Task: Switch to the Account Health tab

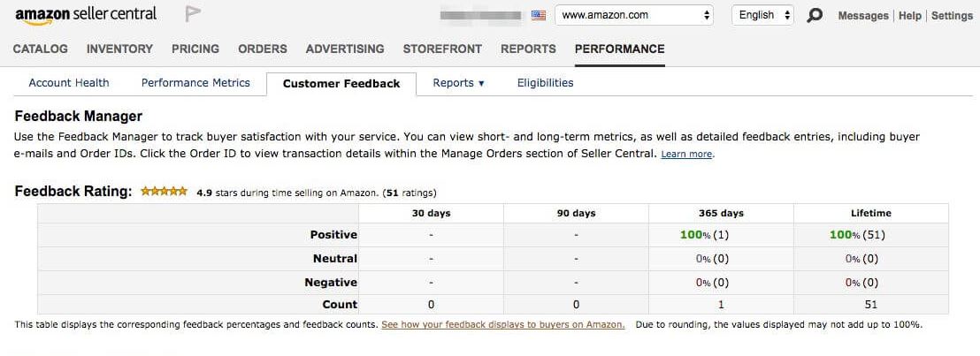Action: tap(69, 83)
